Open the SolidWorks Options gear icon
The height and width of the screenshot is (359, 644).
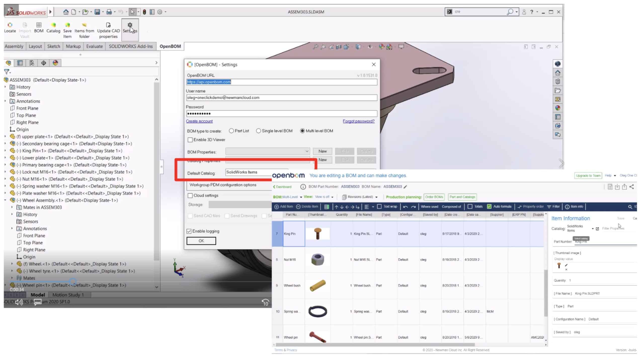[x=159, y=12]
